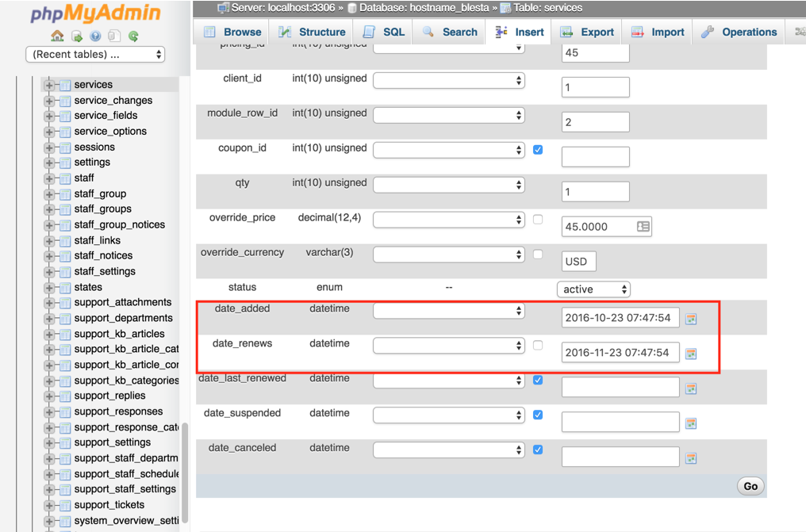Image resolution: width=806 pixels, height=532 pixels.
Task: Click the server icon in breadcrumb
Action: pyautogui.click(x=223, y=8)
